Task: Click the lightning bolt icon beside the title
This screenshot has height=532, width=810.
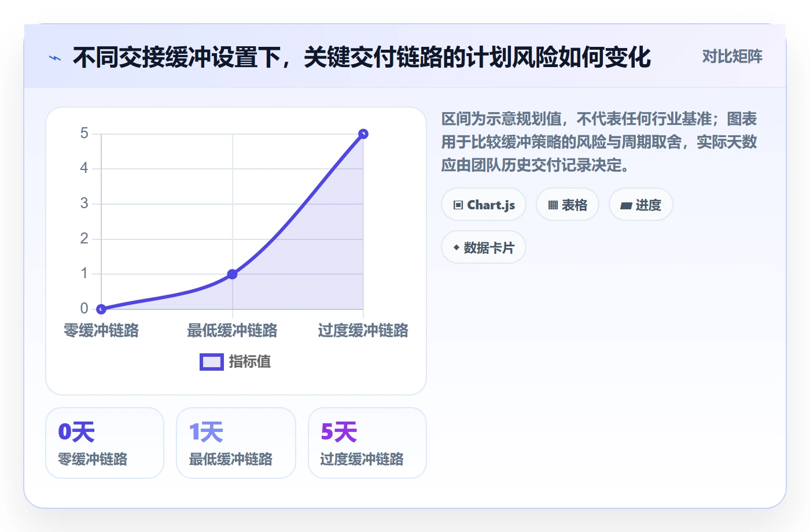Action: coord(55,58)
